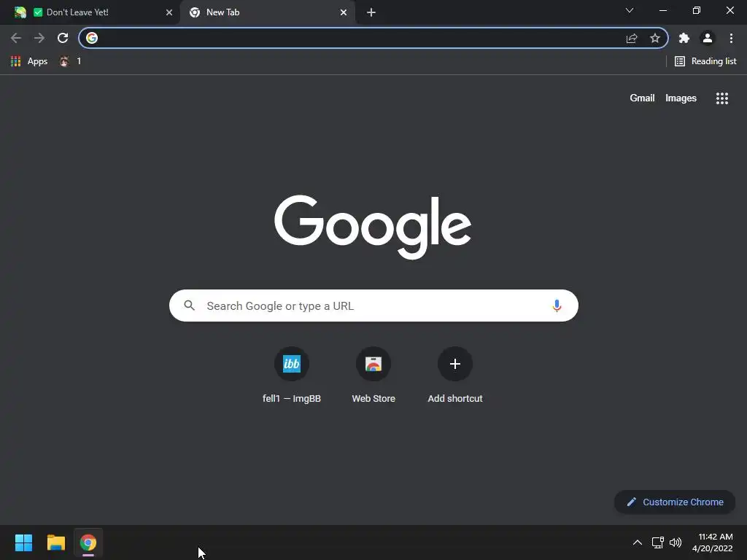Open the search tabs dropdown arrow
This screenshot has height=560, width=747.
pos(630,10)
